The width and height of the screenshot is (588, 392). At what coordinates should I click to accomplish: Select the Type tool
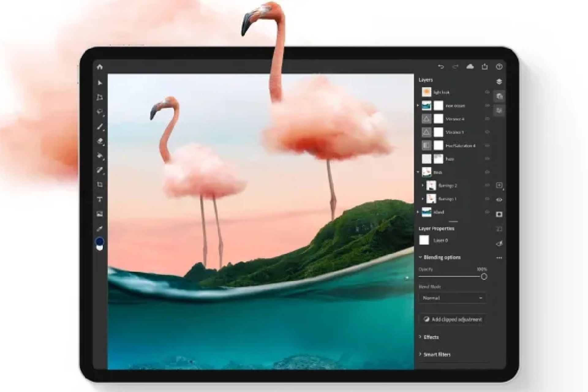(100, 199)
